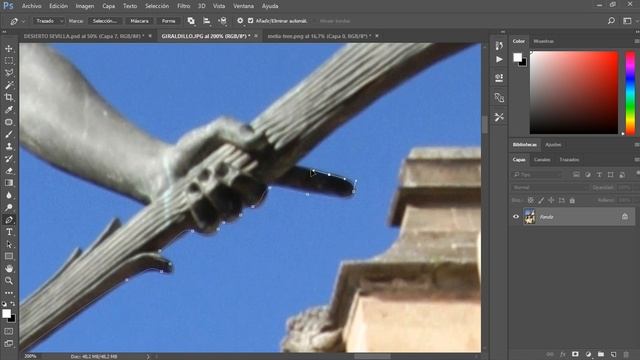
Task: Select the Blur tool
Action: 9,196
